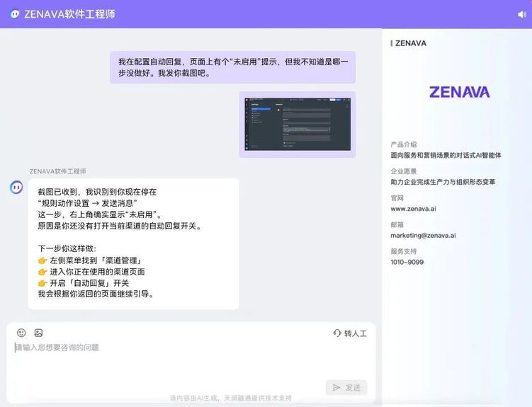
Task: Click the ZENAVA软件工程师 header title
Action: 70,14
